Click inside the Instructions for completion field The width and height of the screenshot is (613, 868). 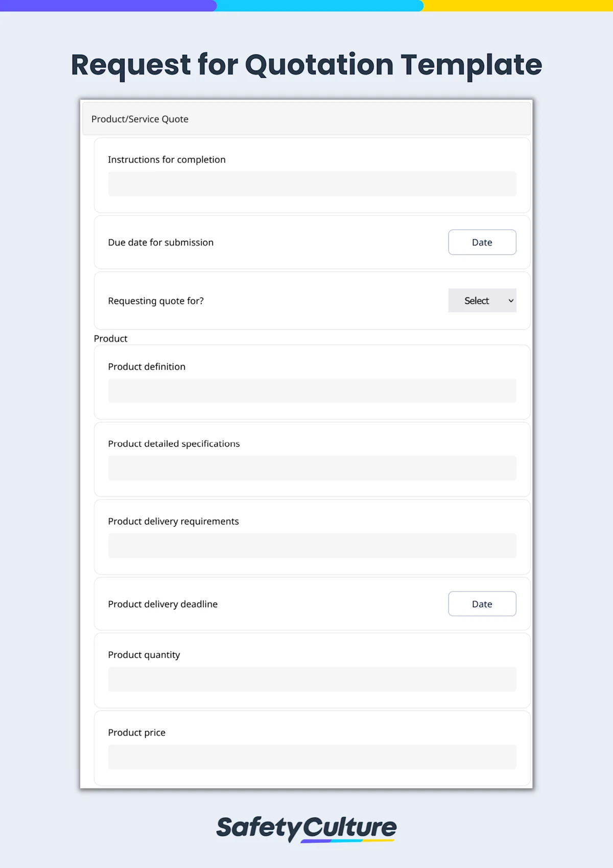[x=312, y=184]
